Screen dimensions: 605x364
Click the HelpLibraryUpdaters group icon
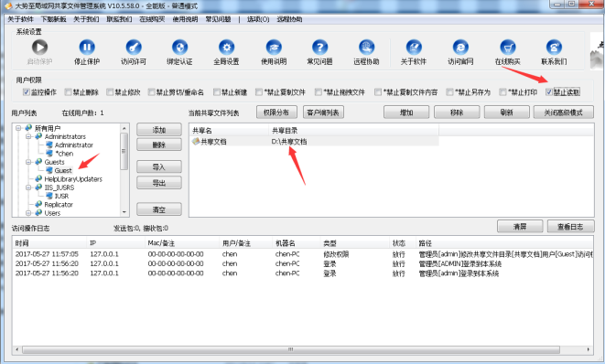point(38,178)
